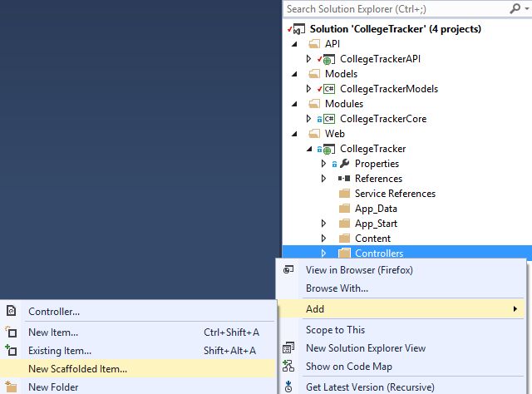
Task: Collapse the CollegeTracker web project
Action: click(x=309, y=149)
